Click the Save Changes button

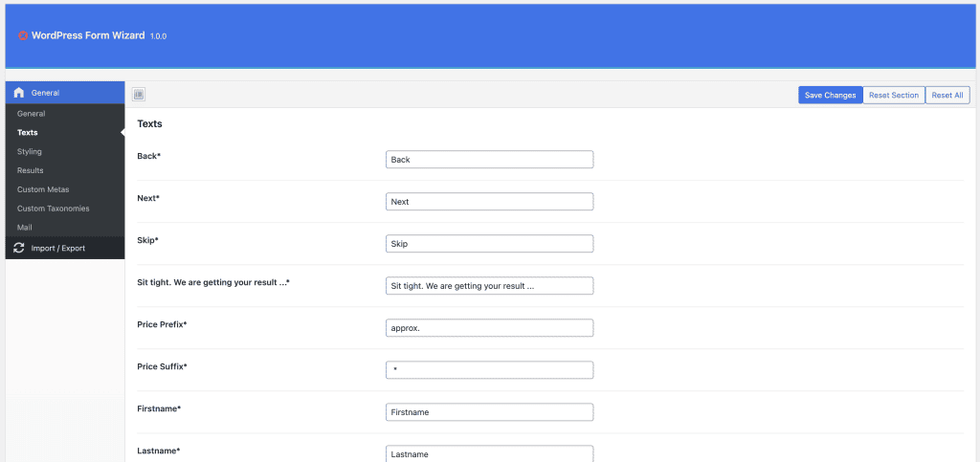coord(830,95)
